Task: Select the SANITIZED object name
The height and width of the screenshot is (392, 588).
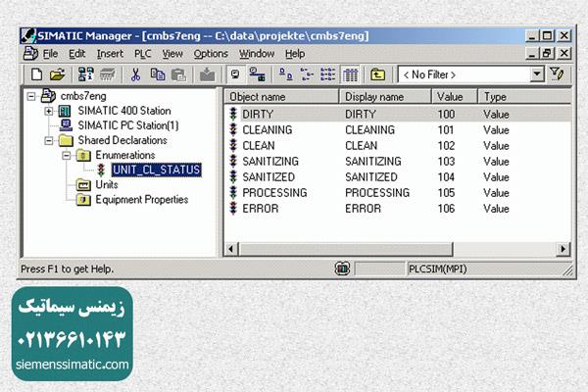Action: (x=269, y=177)
